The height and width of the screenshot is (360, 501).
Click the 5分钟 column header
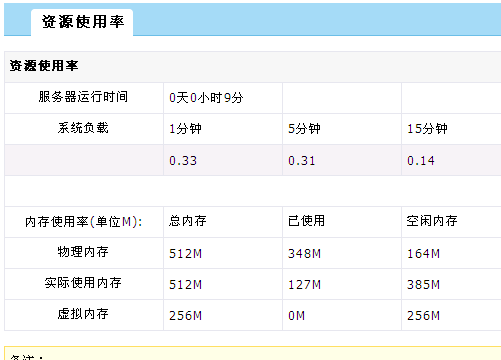point(304,129)
